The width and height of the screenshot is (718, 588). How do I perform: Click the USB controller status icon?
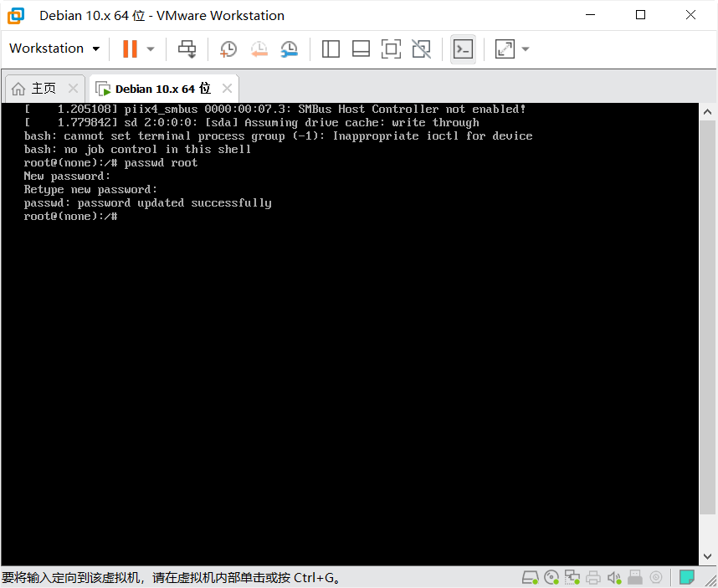click(x=635, y=577)
